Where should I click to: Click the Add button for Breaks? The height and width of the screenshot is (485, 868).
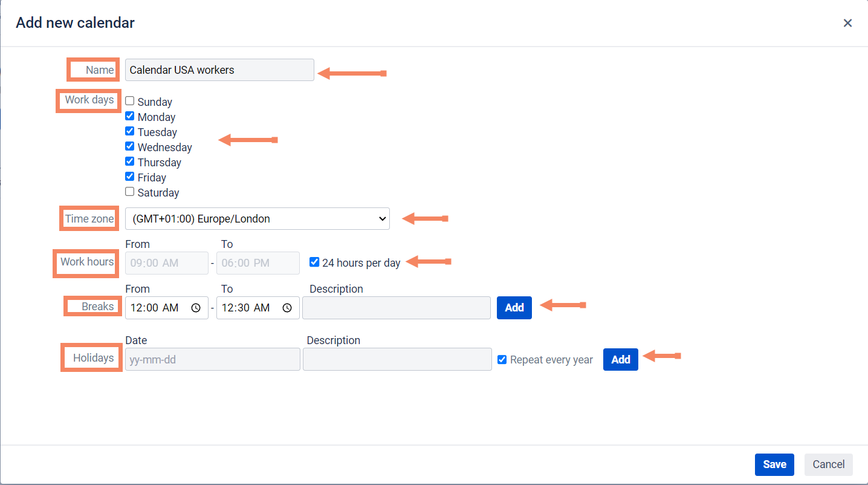click(514, 308)
